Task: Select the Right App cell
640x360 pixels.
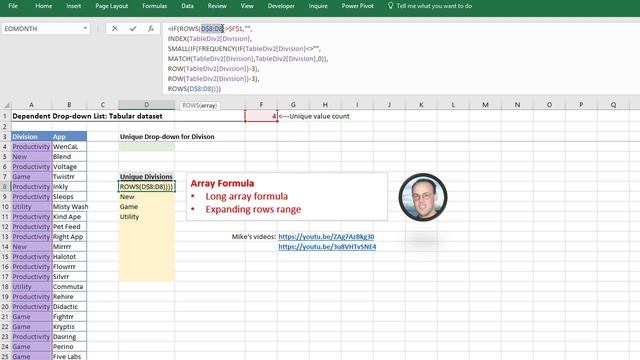Action: coord(69,237)
